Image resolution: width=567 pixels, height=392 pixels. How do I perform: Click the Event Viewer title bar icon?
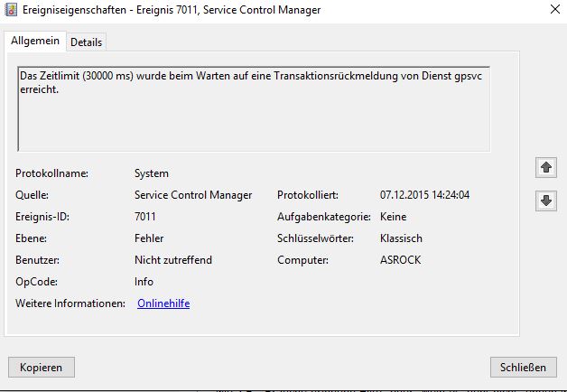click(11, 10)
